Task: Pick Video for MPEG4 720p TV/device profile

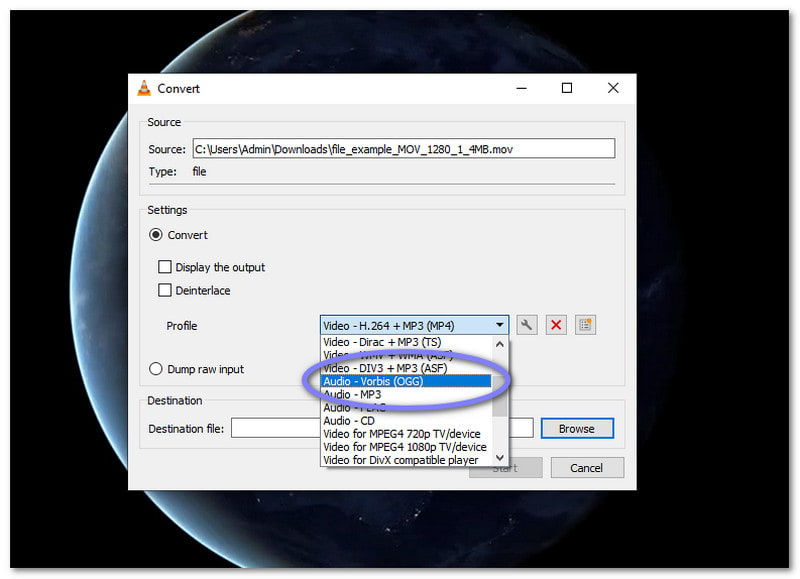Action: [x=403, y=433]
